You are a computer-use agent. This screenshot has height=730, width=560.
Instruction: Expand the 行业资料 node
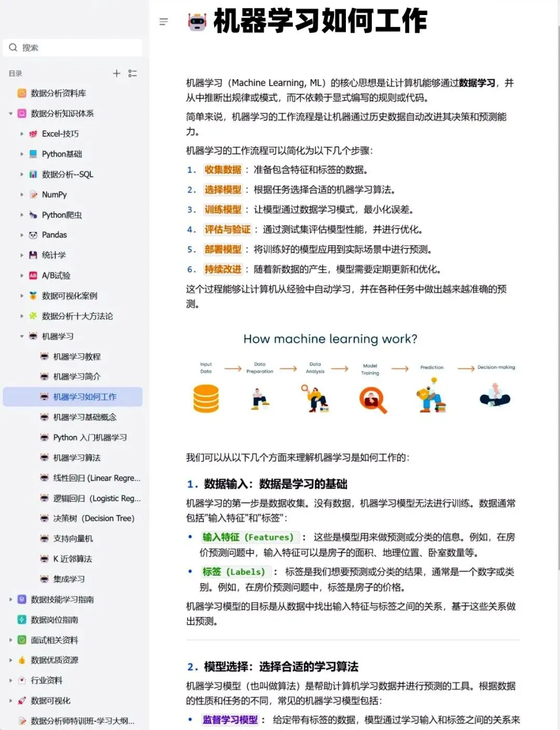[10, 680]
